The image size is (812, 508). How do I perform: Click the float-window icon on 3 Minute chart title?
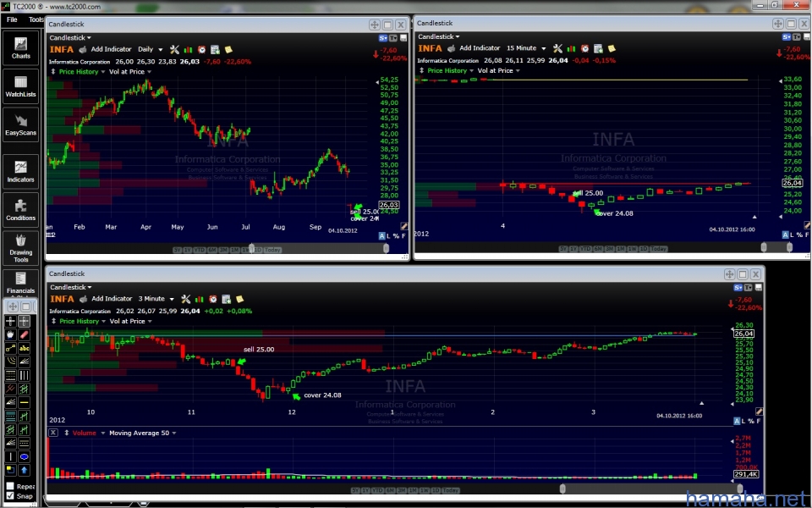(729, 274)
